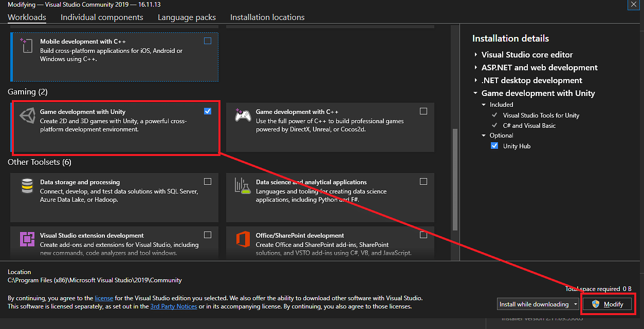Viewport: 644px width, 329px height.
Task: Check Visual Studio extension development workload
Action: tap(208, 235)
